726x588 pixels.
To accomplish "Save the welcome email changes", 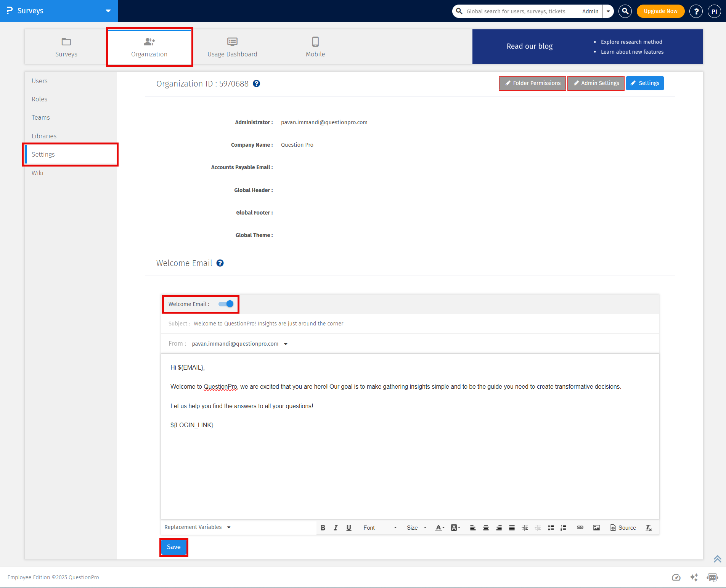I will click(x=174, y=547).
